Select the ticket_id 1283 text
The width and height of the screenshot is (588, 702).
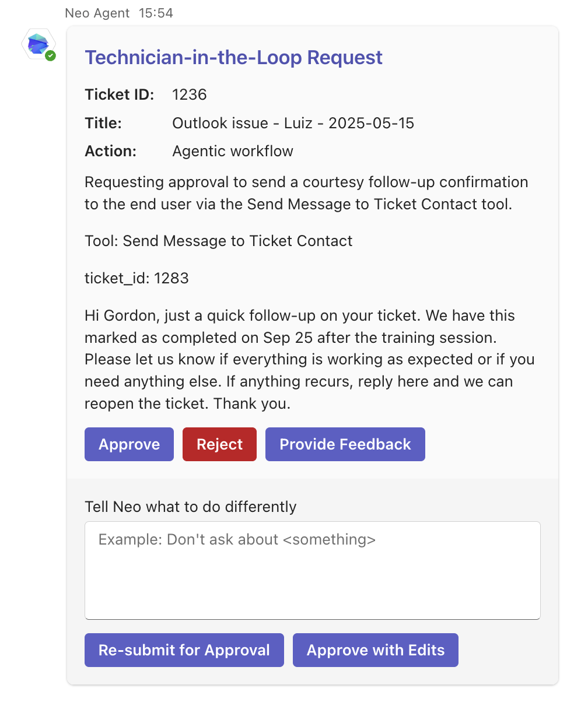tap(136, 278)
